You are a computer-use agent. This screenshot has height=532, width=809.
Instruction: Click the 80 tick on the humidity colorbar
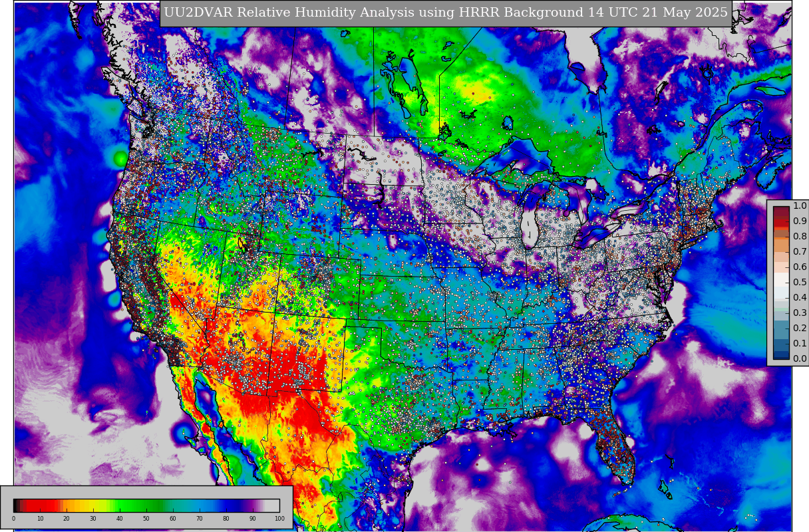click(x=226, y=518)
